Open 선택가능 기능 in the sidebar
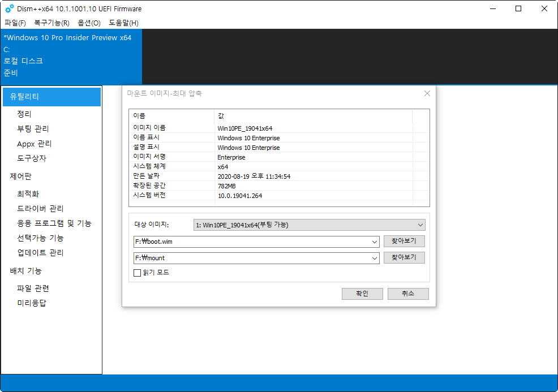Screen dimensions: 558x392 (40, 238)
